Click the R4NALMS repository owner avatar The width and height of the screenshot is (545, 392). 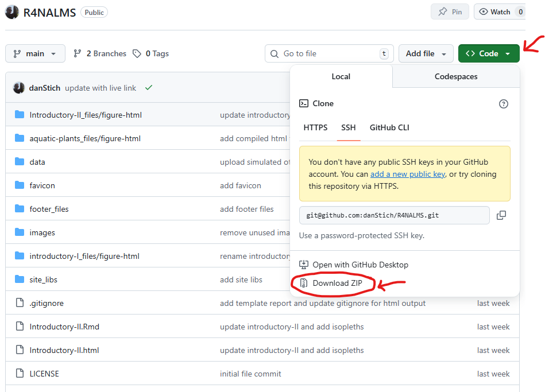pos(12,12)
